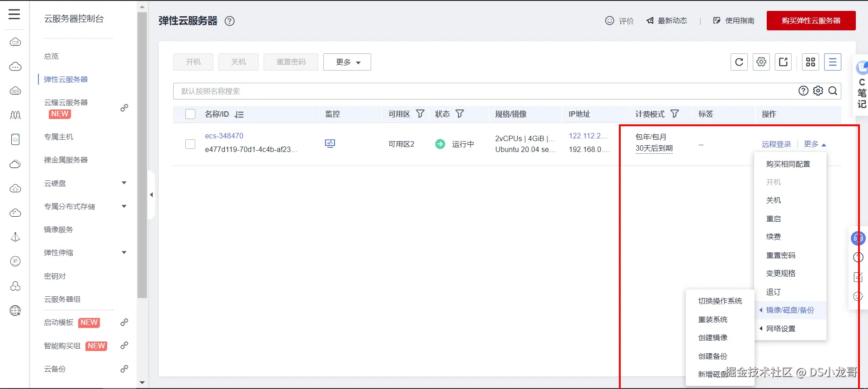This screenshot has height=389, width=868.
Task: Open server ecs-348470 details link
Action: (x=224, y=136)
